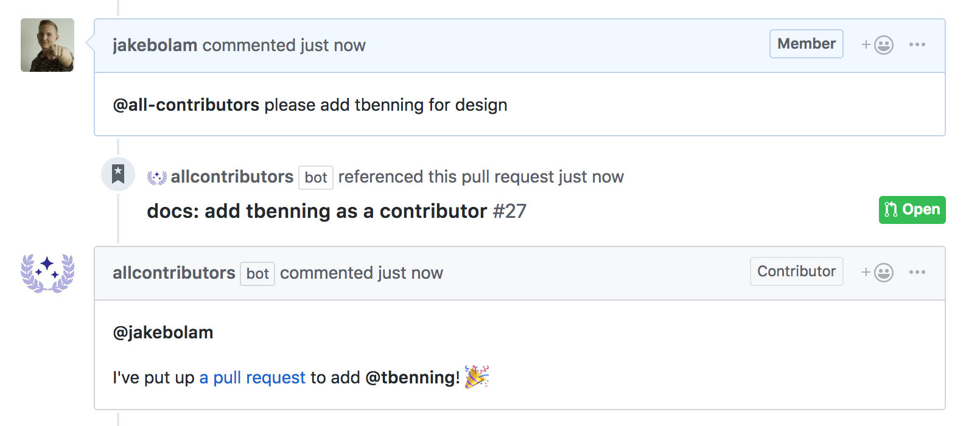Click the @all-contributors mention in comment

pos(186,105)
